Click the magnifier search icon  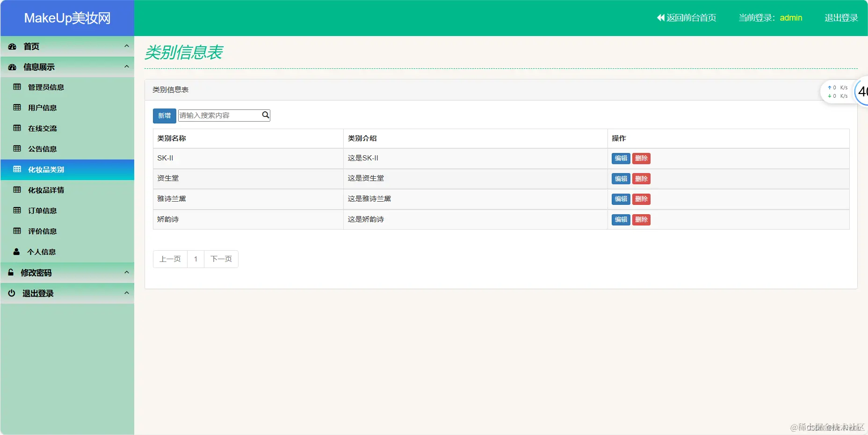pos(265,115)
